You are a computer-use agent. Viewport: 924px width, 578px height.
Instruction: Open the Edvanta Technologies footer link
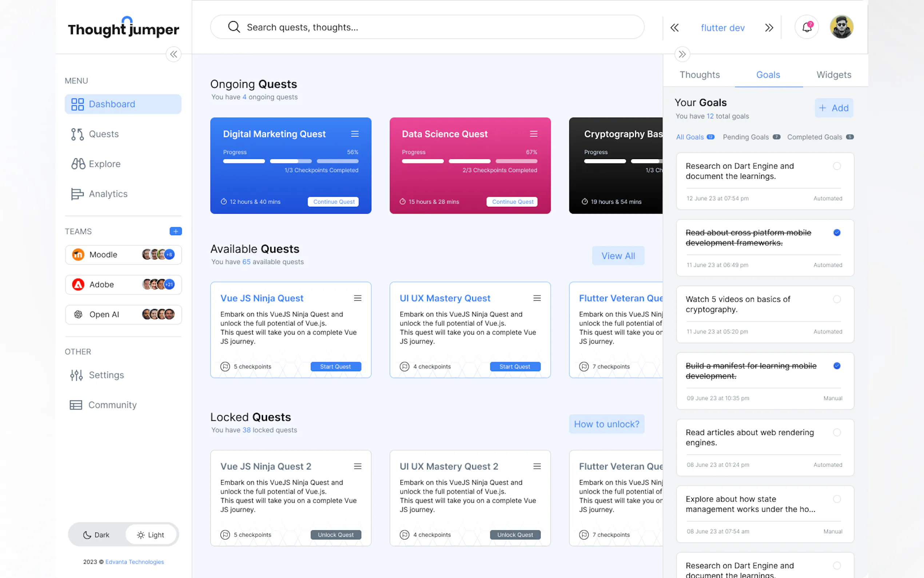pos(135,562)
